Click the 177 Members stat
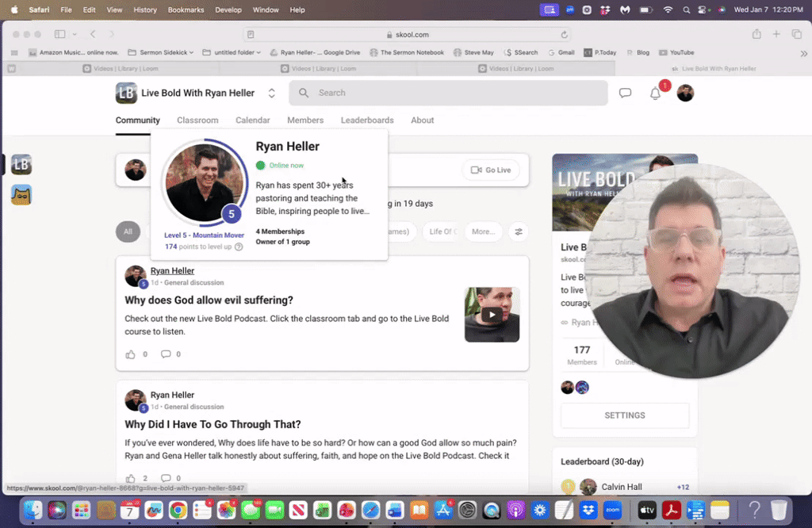Viewport: 812px width, 528px height. [x=581, y=355]
